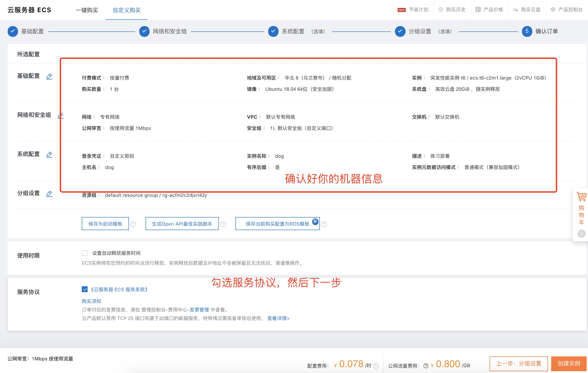Click edit pencil icon beside 分组设置
This screenshot has width=588, height=373.
click(49, 194)
